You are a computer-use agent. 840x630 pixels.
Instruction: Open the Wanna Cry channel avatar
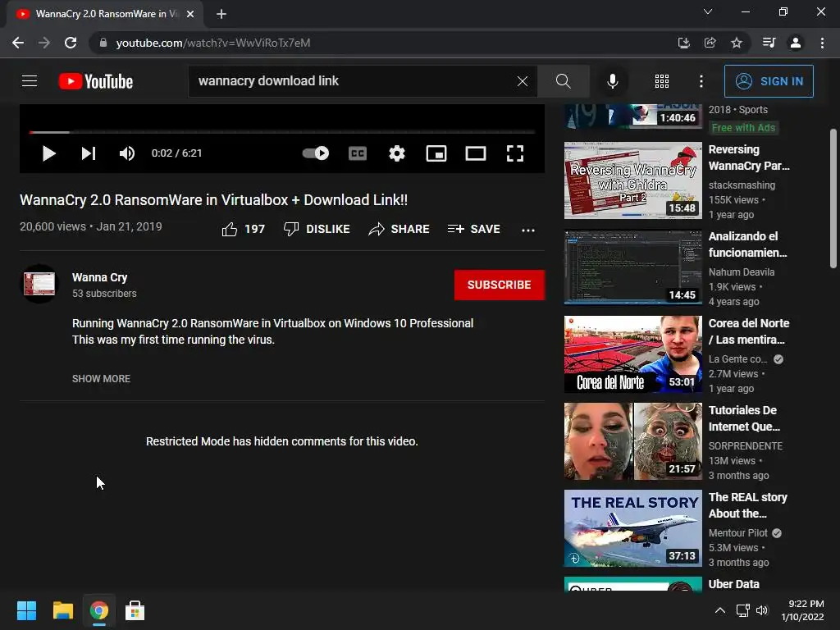[x=39, y=283]
